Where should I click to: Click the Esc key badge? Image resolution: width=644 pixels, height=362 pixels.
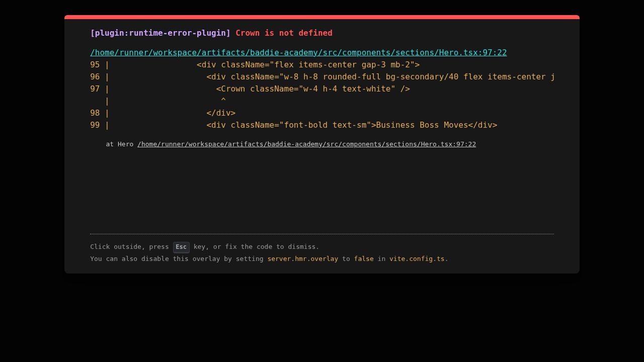(x=181, y=247)
